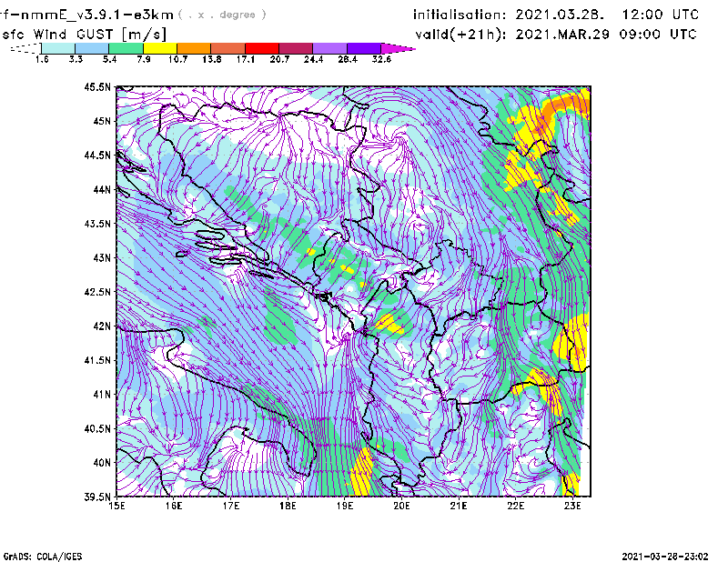Screen dimensions: 728x562
Task: Click the 2021-03-28-23:02 timestamp
Action: pos(664,555)
